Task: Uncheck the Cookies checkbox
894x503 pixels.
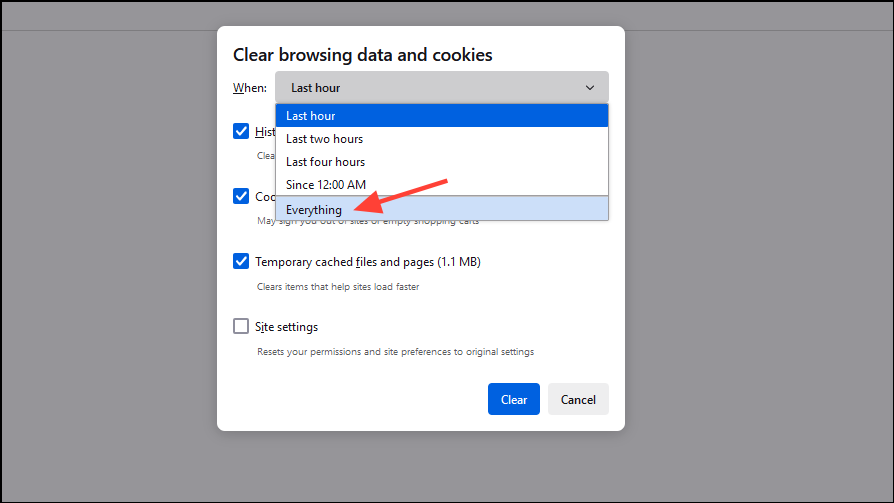Action: pyautogui.click(x=241, y=196)
